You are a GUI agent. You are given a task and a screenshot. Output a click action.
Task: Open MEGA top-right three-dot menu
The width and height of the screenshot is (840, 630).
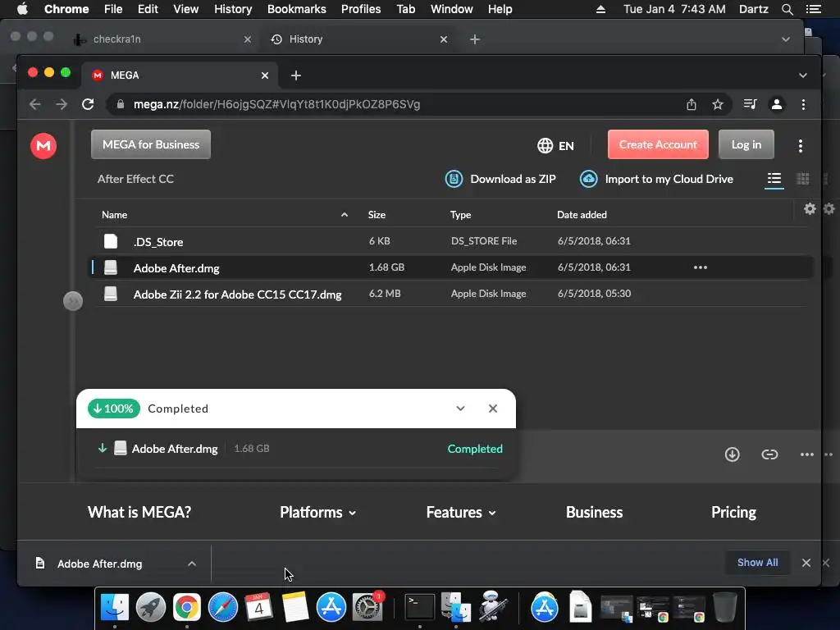click(801, 146)
